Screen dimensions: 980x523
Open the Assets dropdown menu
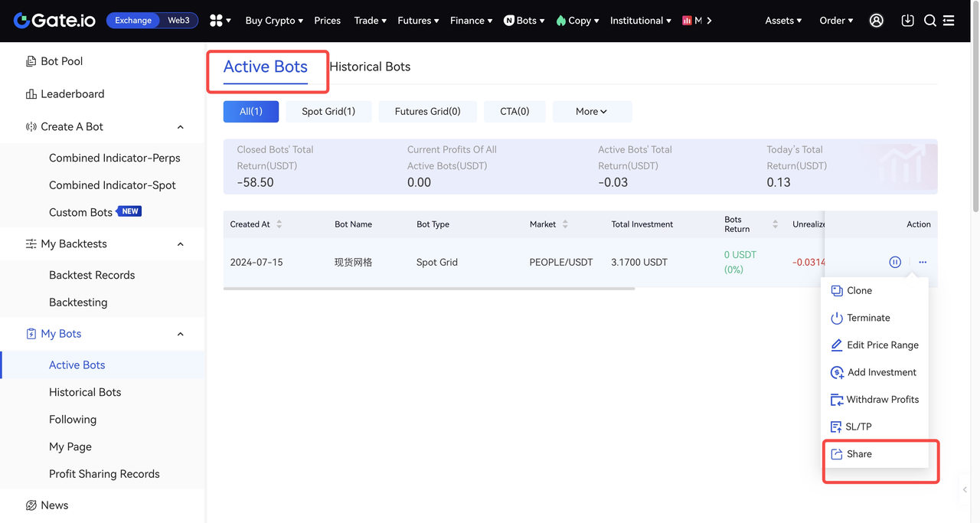(783, 21)
